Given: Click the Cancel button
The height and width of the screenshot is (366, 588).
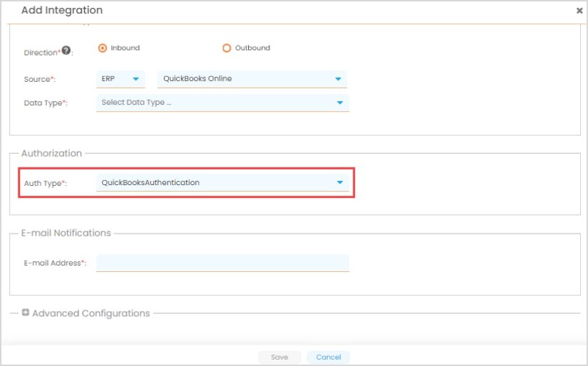Looking at the screenshot, I should click(x=329, y=357).
